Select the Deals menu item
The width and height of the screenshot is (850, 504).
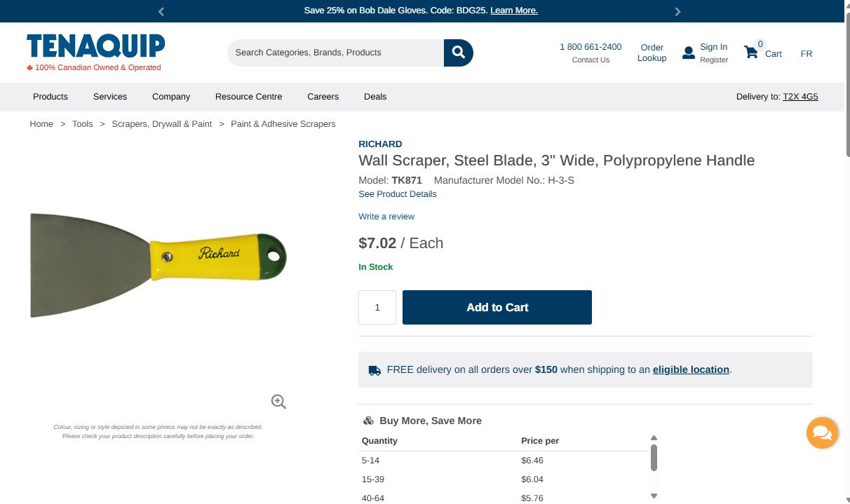pyautogui.click(x=375, y=96)
